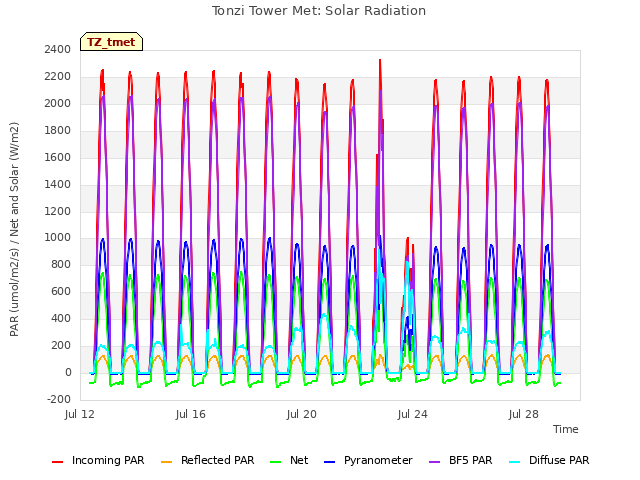Click the cyan Diffuse PAR legend swatch
The width and height of the screenshot is (640, 480).
[515, 462]
